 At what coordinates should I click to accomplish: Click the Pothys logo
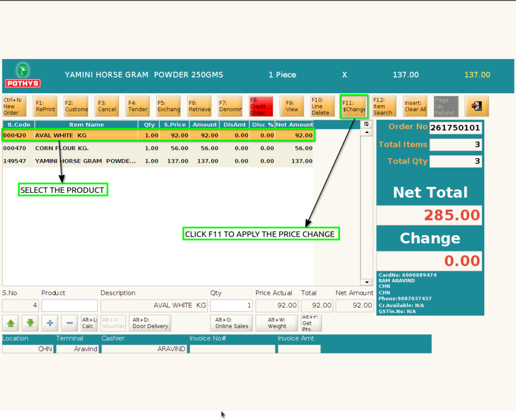[23, 75]
